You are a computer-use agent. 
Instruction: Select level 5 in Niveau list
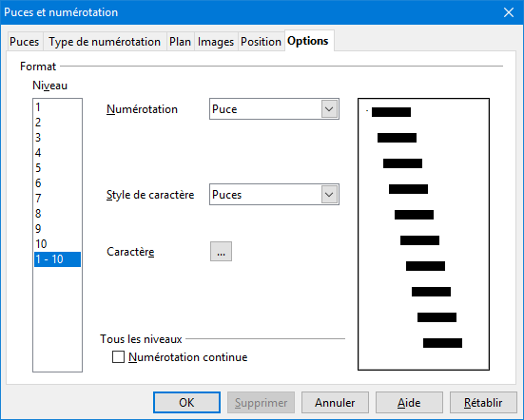(x=57, y=168)
